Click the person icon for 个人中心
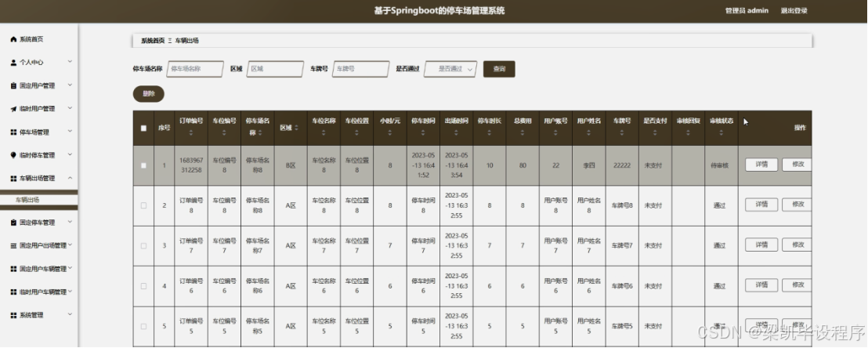Screen dimensions: 868x348 click(14, 63)
